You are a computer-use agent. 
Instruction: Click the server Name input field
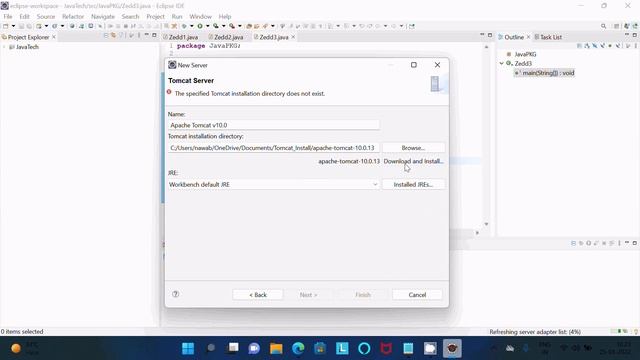tap(273, 125)
